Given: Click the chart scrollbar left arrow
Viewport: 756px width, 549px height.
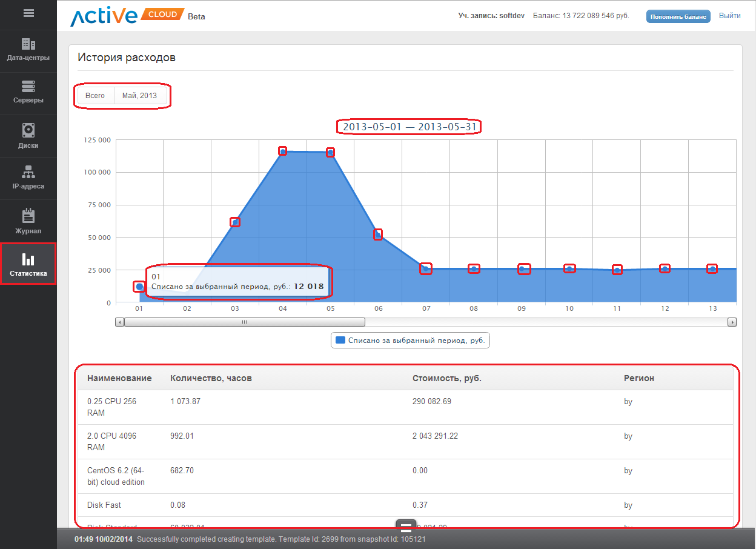Looking at the screenshot, I should 119,322.
